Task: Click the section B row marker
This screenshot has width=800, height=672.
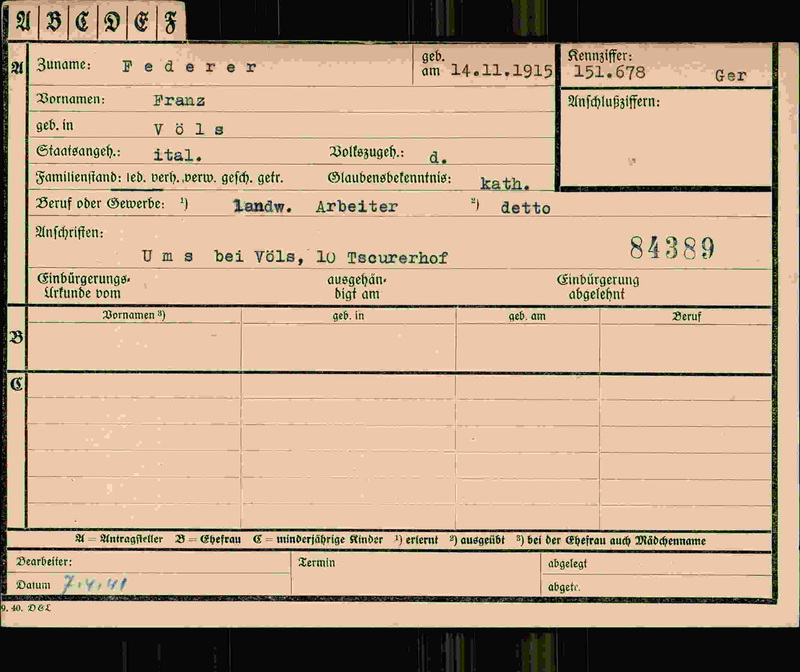Action: (x=16, y=338)
